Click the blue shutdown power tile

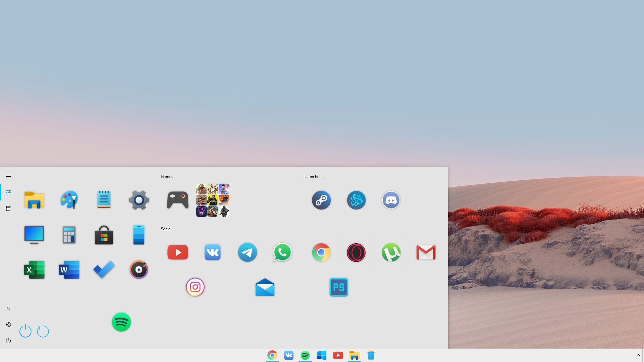coord(25,331)
